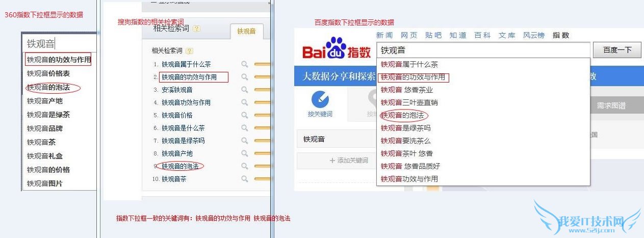Click the 添加关键词 button
644x238 pixels.
[349, 161]
